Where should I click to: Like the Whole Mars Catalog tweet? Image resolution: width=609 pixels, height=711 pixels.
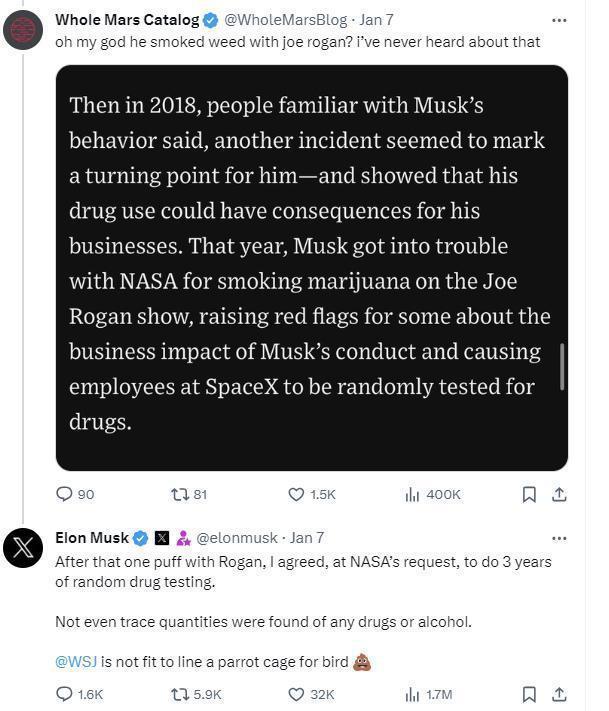click(296, 494)
